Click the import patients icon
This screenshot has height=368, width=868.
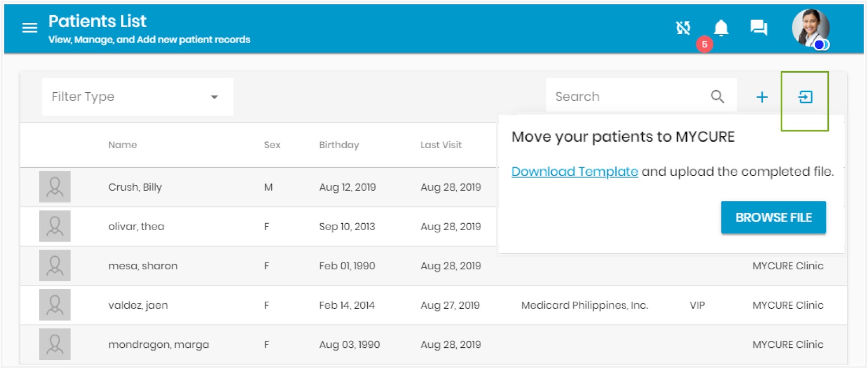point(806,97)
